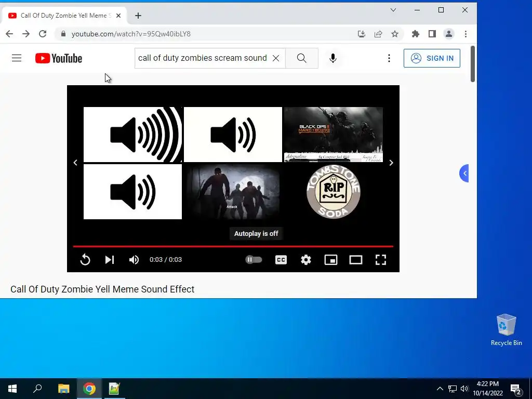Screen dimensions: 532x399
Task: Open the network tray icon
Action: click(453, 389)
